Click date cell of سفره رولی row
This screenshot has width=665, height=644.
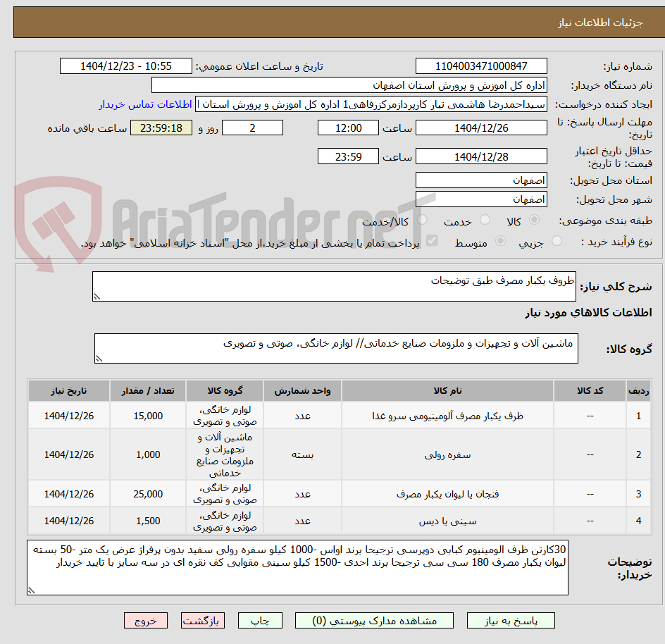69,454
